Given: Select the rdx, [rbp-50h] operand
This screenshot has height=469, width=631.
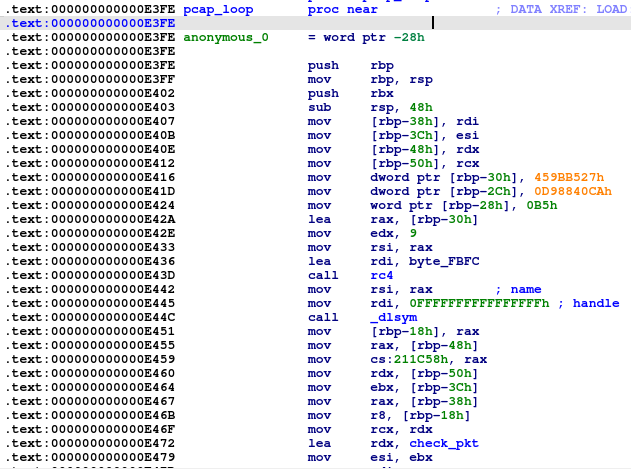Looking at the screenshot, I should point(424,373).
